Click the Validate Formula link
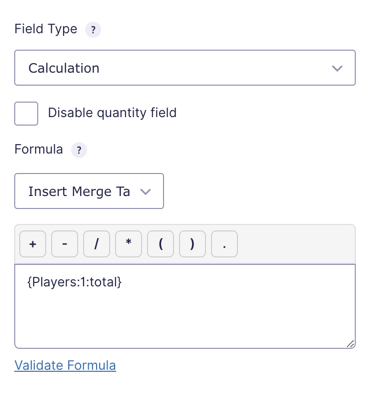370x397 pixels. point(65,365)
